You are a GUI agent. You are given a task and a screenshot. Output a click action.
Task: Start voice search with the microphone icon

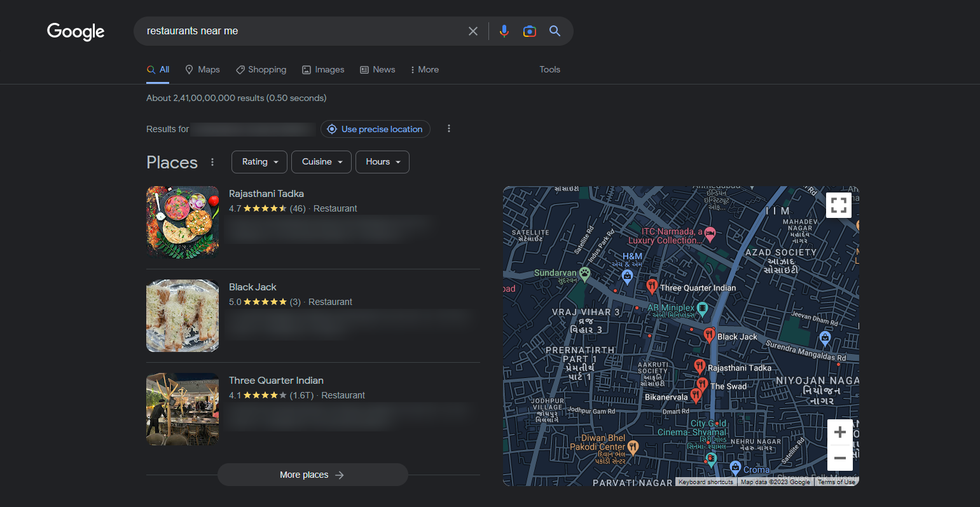pos(504,31)
